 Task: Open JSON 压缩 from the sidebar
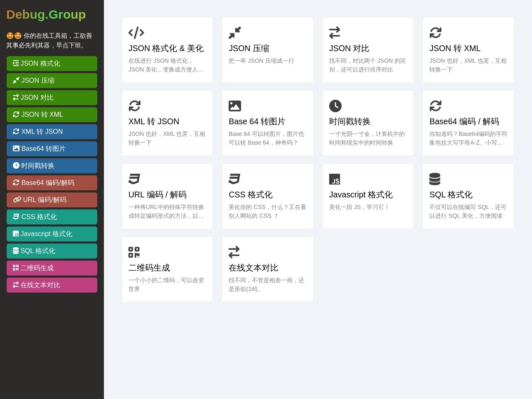click(52, 81)
